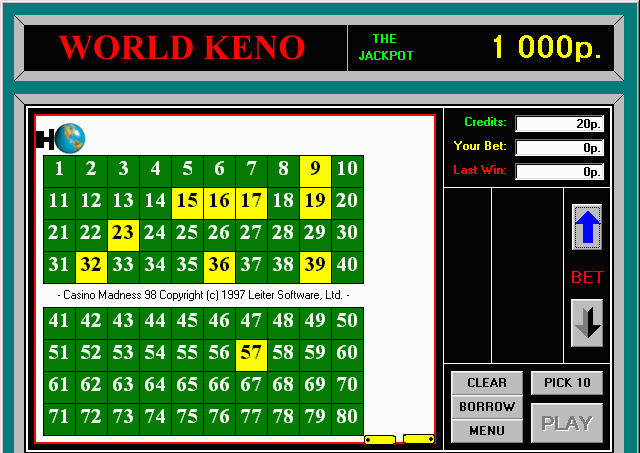Click the right yellow indicator below the board
The image size is (640, 453).
418,438
